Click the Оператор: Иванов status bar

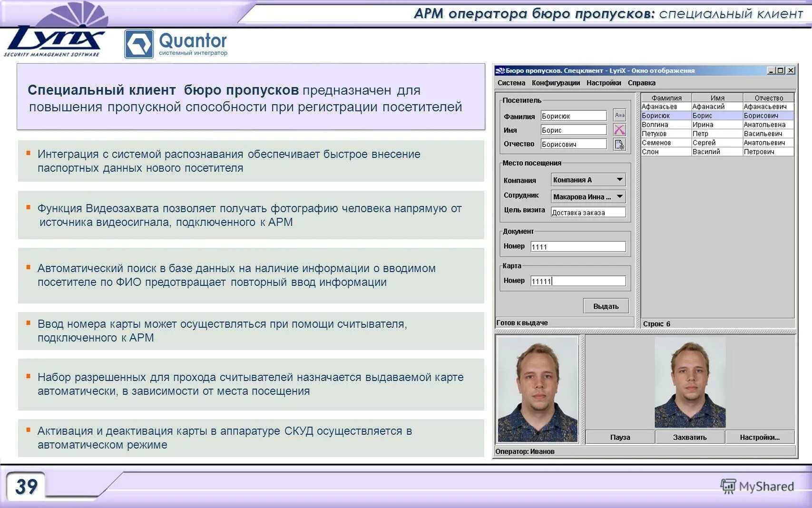tap(645, 451)
